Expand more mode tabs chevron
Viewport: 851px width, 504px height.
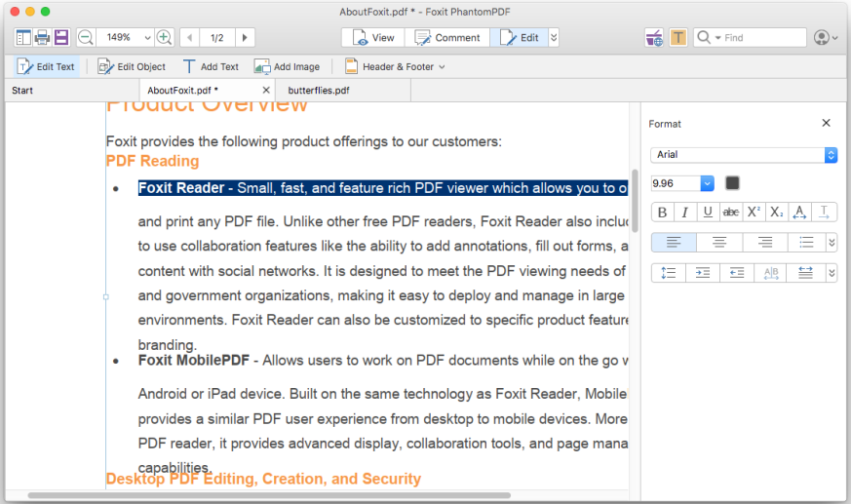(x=554, y=37)
